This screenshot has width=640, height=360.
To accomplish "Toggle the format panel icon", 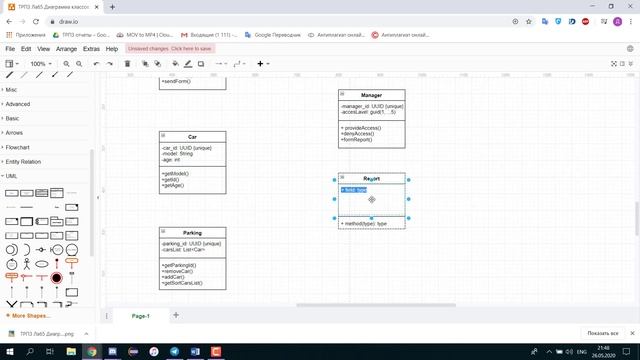I will tap(622, 64).
